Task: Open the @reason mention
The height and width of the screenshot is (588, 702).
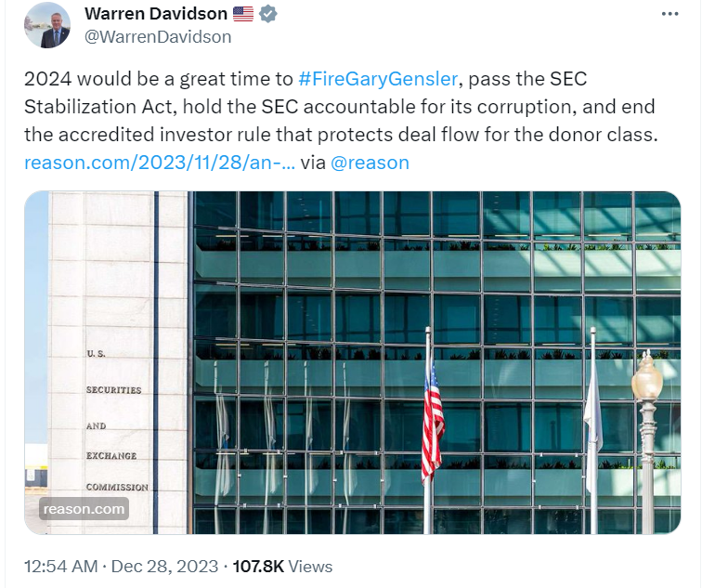Action: click(x=370, y=163)
